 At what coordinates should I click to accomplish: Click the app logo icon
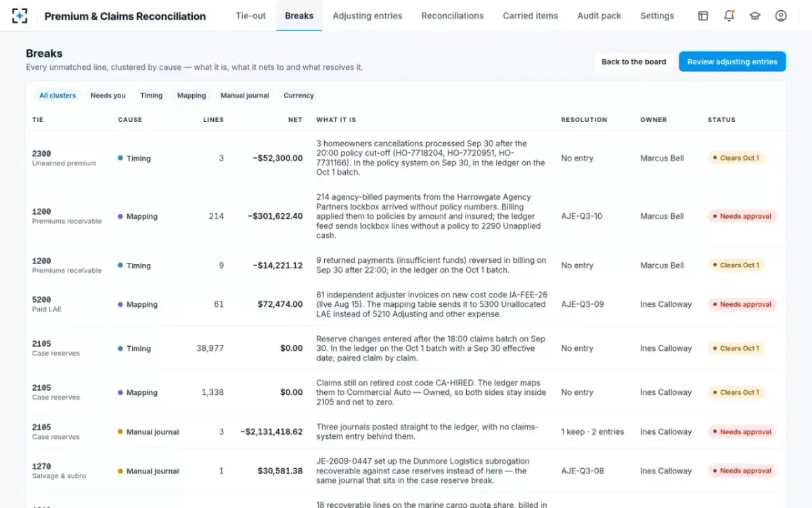(x=20, y=16)
